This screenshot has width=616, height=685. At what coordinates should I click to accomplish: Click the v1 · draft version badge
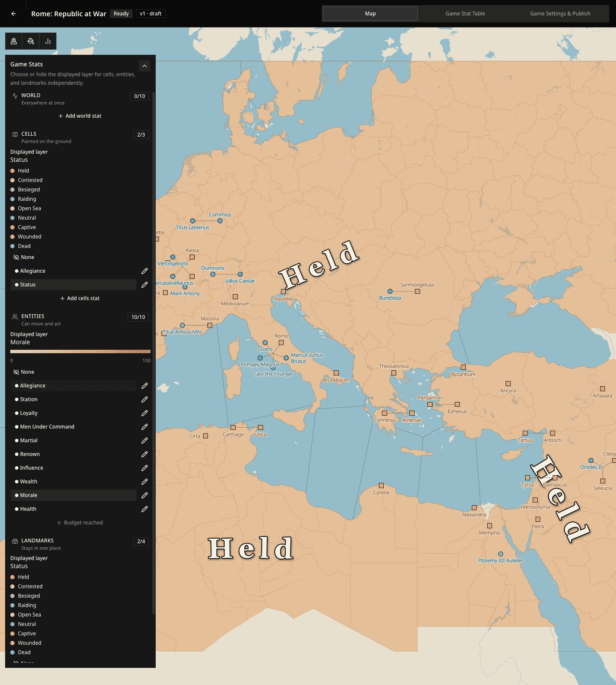[151, 14]
